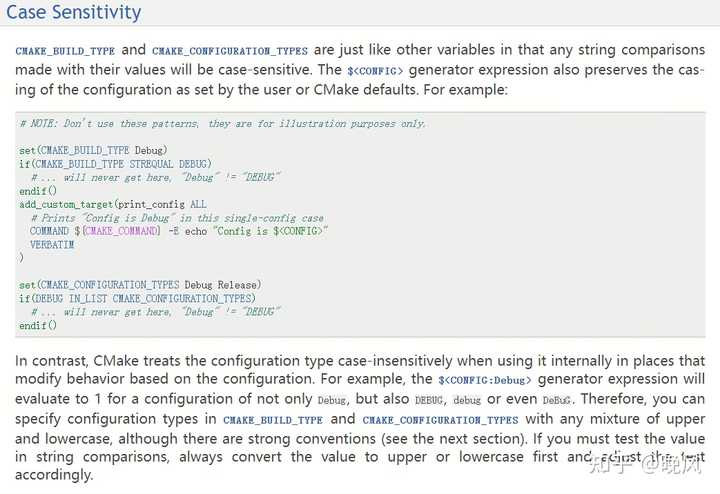This screenshot has width=720, height=494.
Task: Click the 知乎 @晚风 watermark
Action: [x=645, y=465]
